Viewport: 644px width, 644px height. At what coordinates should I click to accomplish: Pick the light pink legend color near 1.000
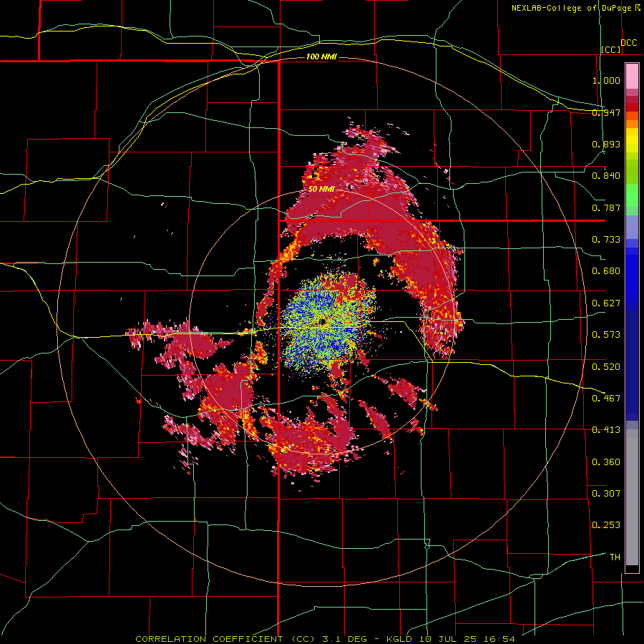coord(632,76)
